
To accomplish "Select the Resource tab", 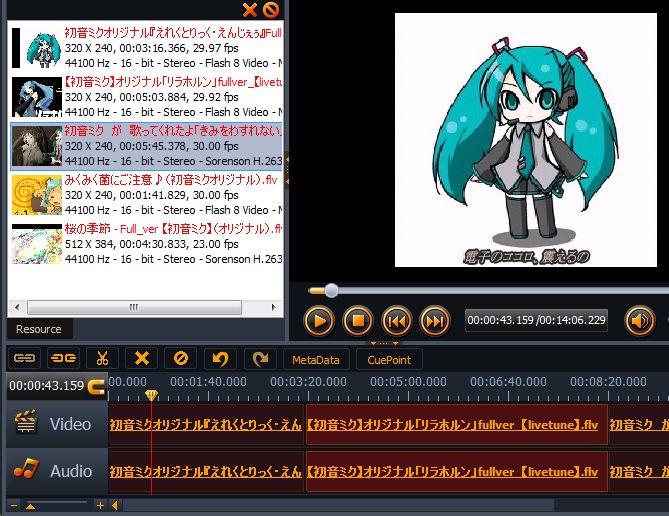I will tap(39, 329).
